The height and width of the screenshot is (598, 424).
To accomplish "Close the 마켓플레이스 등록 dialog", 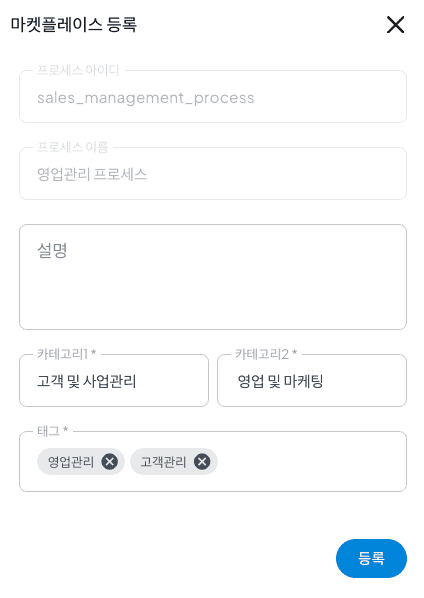I will (x=395, y=25).
